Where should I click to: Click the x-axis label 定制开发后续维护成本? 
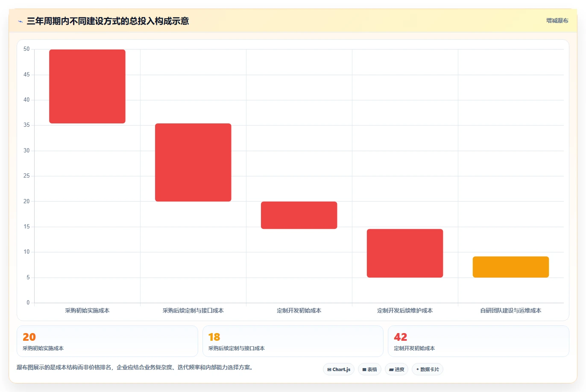pyautogui.click(x=405, y=310)
